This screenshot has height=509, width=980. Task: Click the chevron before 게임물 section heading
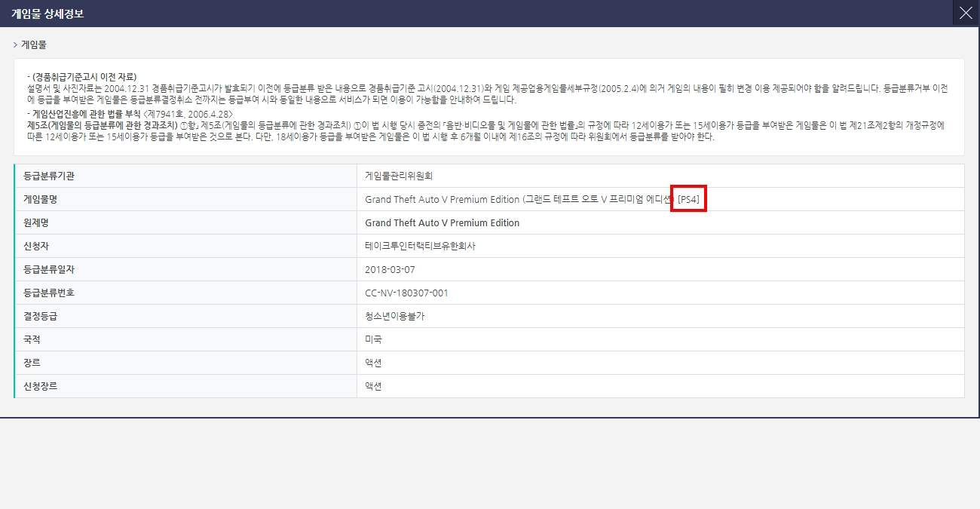(x=15, y=45)
